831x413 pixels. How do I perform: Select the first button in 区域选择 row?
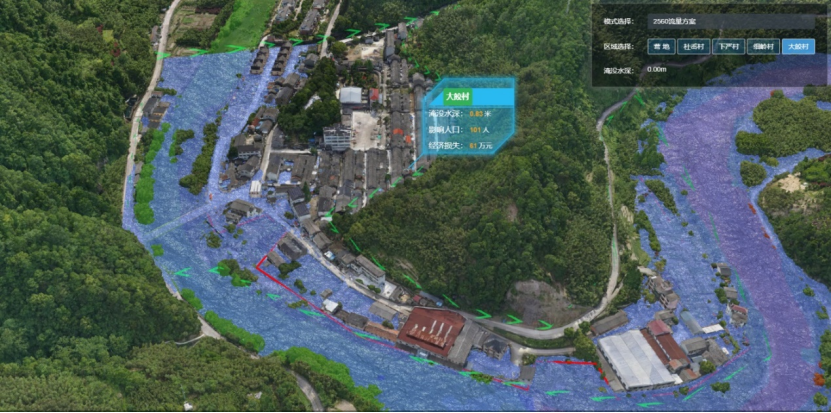click(x=660, y=46)
